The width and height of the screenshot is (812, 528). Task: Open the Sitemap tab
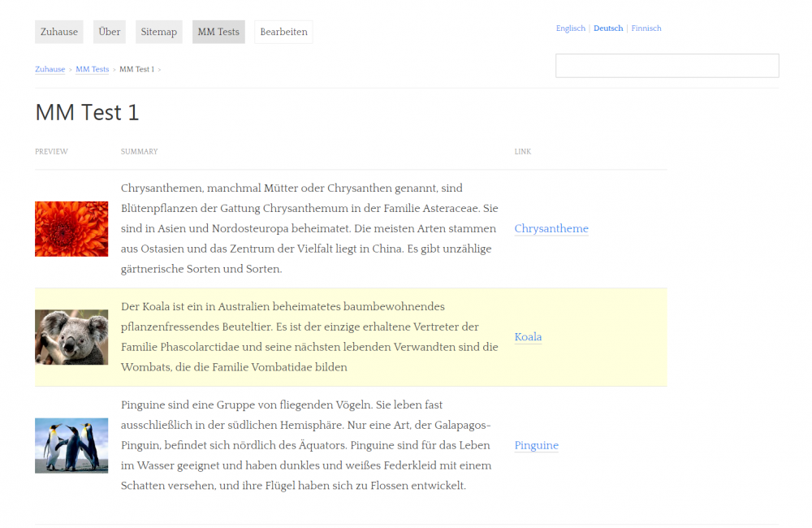(158, 32)
